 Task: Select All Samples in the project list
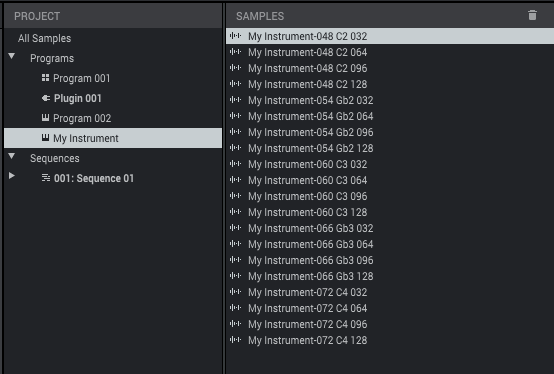click(x=45, y=38)
